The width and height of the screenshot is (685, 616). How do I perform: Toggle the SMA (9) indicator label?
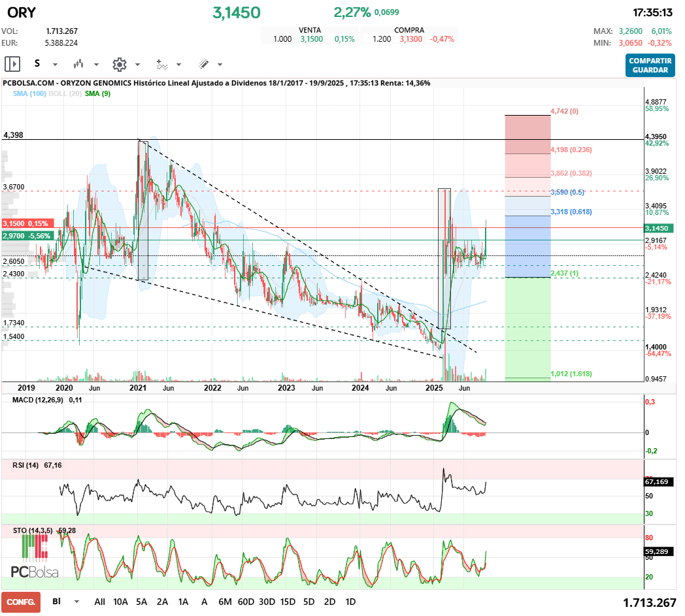(97, 93)
